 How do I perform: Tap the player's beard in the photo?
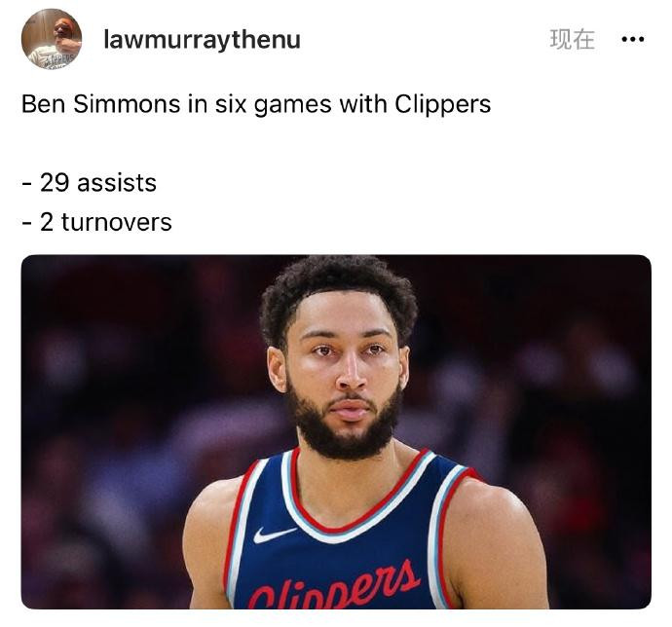pyautogui.click(x=345, y=428)
